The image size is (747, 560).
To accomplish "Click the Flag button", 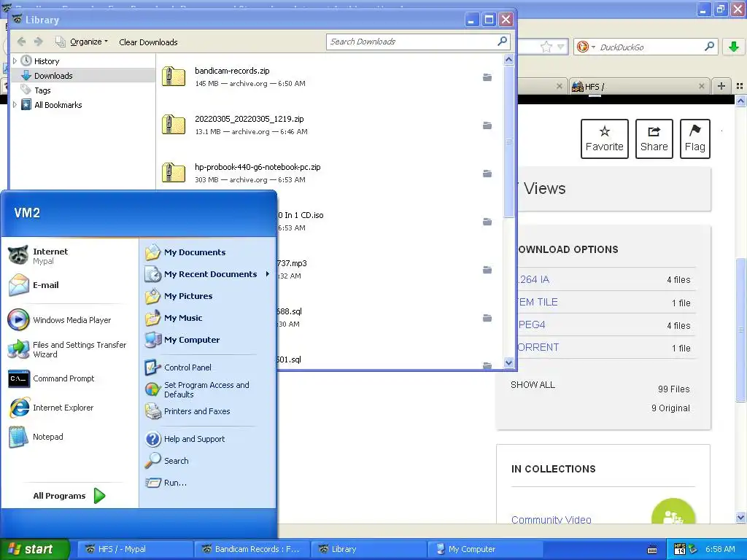I will (695, 139).
